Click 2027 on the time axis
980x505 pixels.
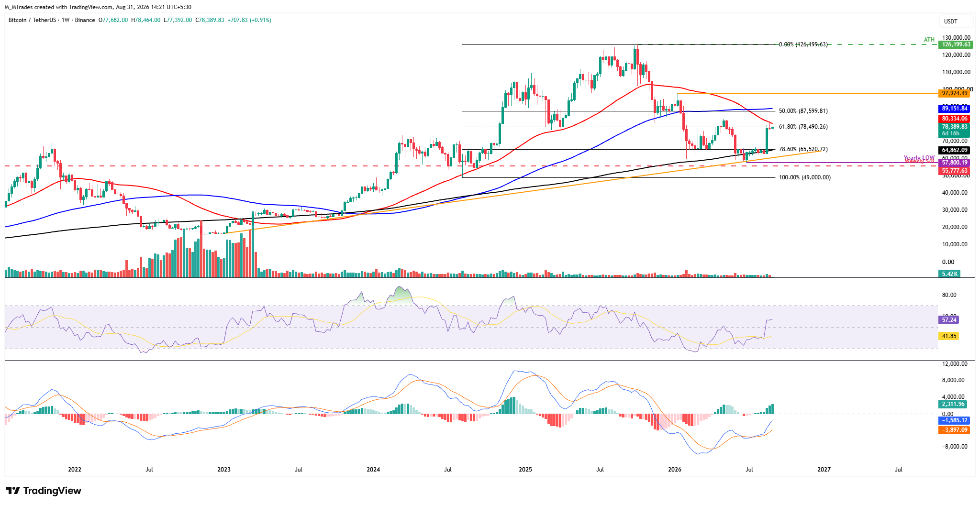click(x=824, y=470)
